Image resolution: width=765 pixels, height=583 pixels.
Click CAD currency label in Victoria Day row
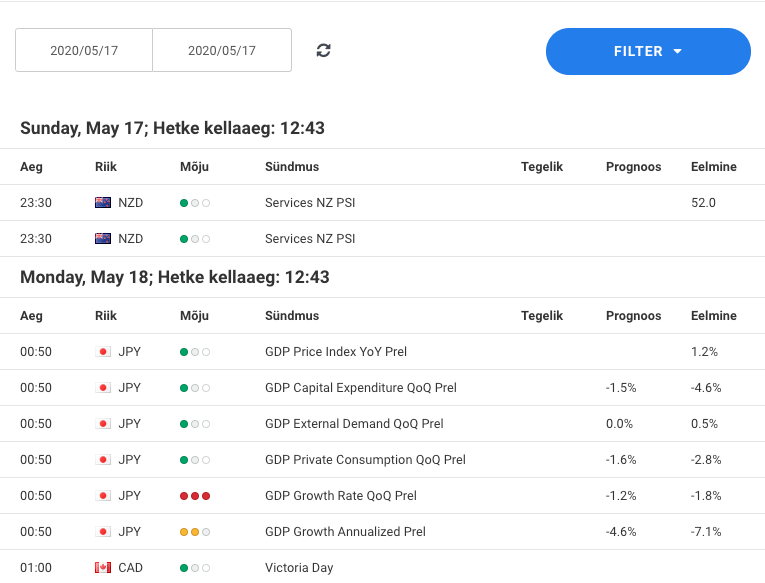click(x=130, y=567)
